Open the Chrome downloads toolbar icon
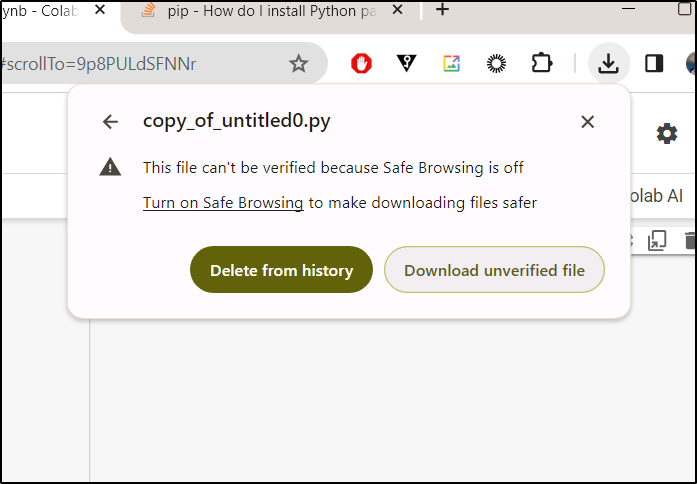Viewport: 697px width, 484px height. coord(609,64)
